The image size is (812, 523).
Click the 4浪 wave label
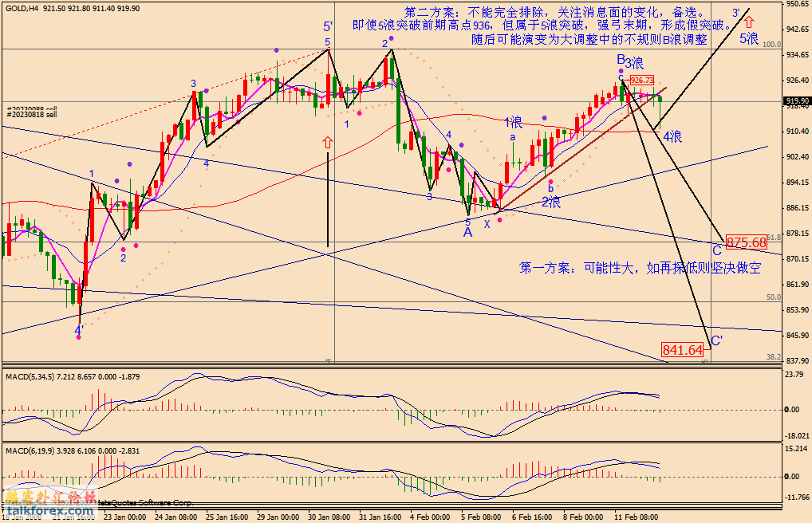click(x=672, y=137)
